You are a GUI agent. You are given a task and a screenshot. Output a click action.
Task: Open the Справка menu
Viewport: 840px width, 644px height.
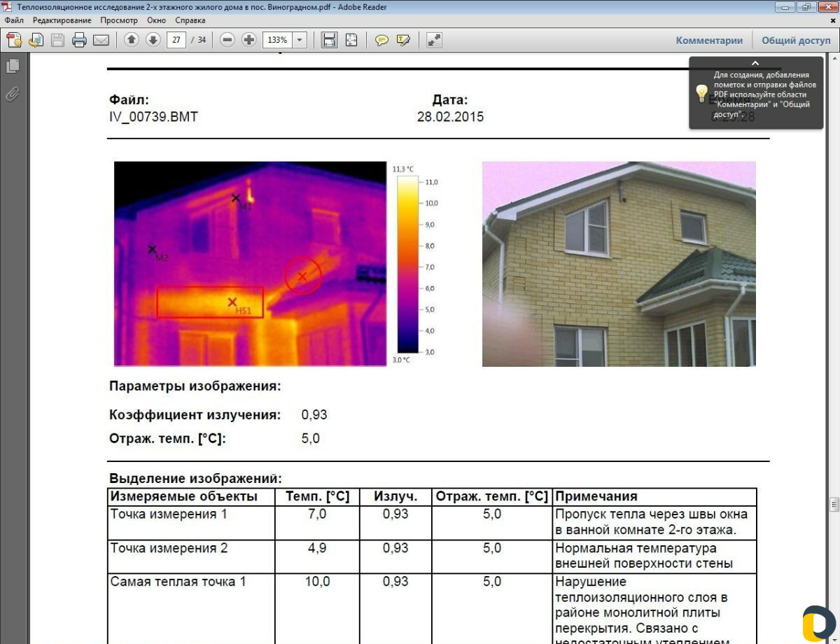pos(190,20)
